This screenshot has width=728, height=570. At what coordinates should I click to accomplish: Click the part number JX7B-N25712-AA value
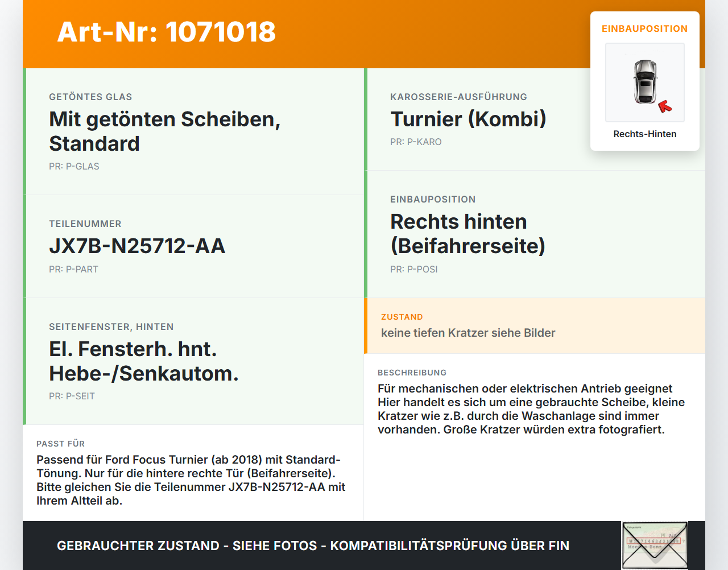pyautogui.click(x=137, y=246)
